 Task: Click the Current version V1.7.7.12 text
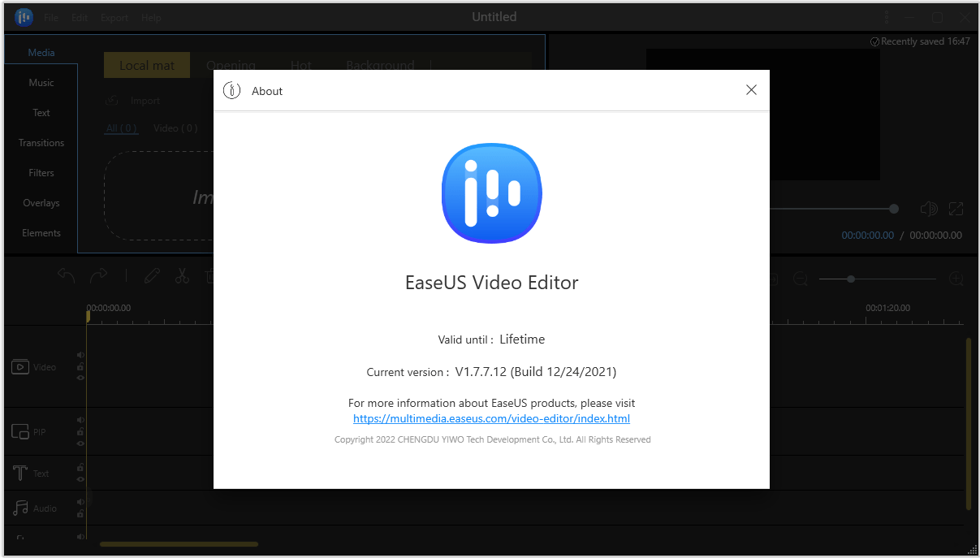(491, 372)
